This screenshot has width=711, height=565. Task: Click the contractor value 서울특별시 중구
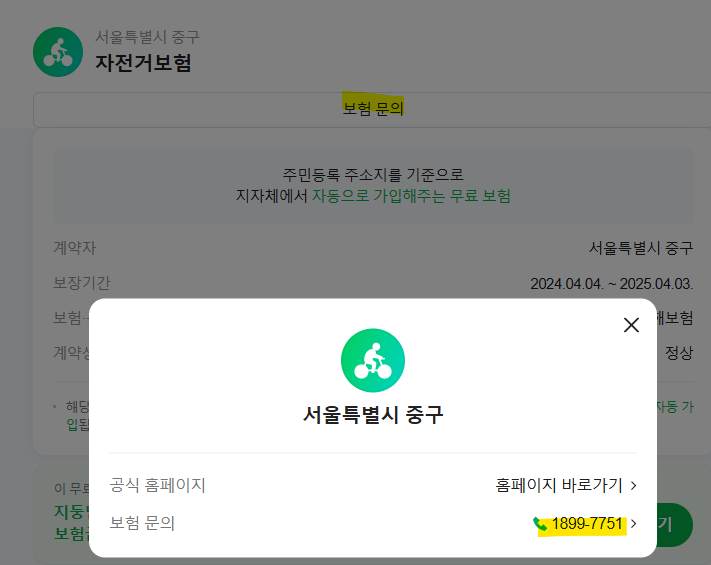coord(641,248)
